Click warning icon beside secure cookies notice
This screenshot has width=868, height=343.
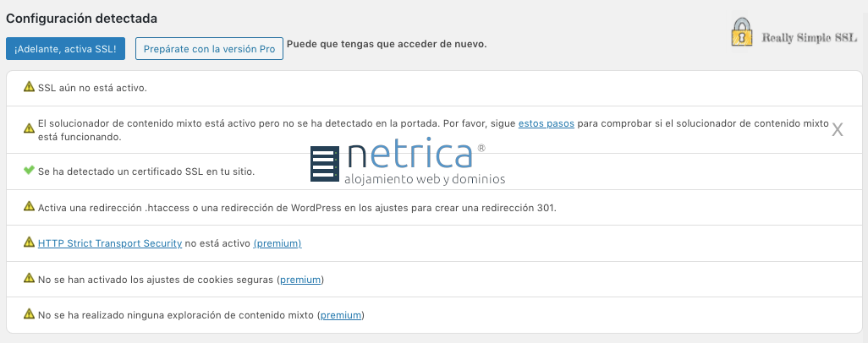click(x=29, y=279)
